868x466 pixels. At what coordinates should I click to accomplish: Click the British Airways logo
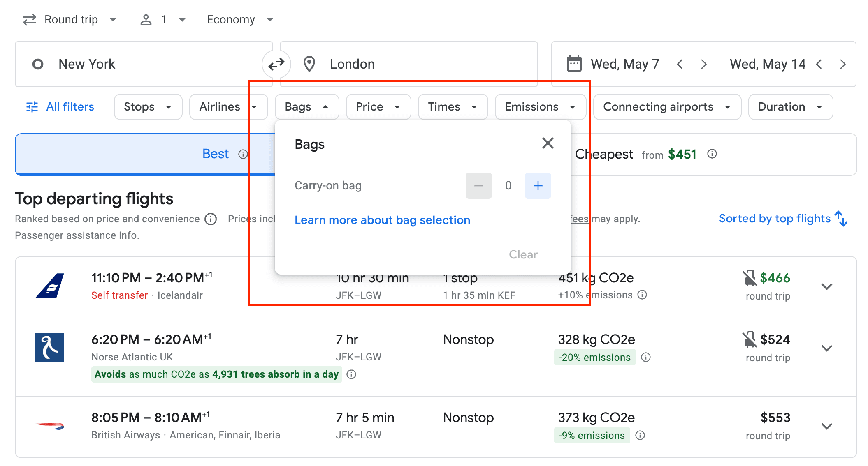tap(50, 426)
